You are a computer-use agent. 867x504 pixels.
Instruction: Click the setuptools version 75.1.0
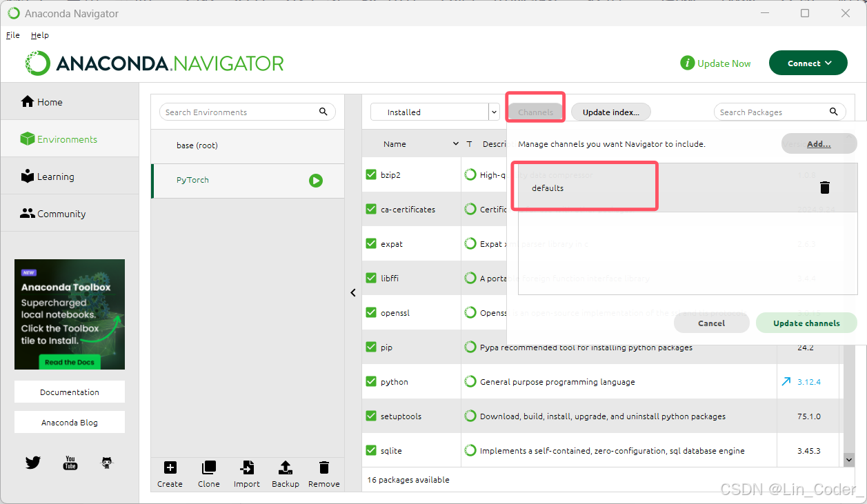point(809,416)
